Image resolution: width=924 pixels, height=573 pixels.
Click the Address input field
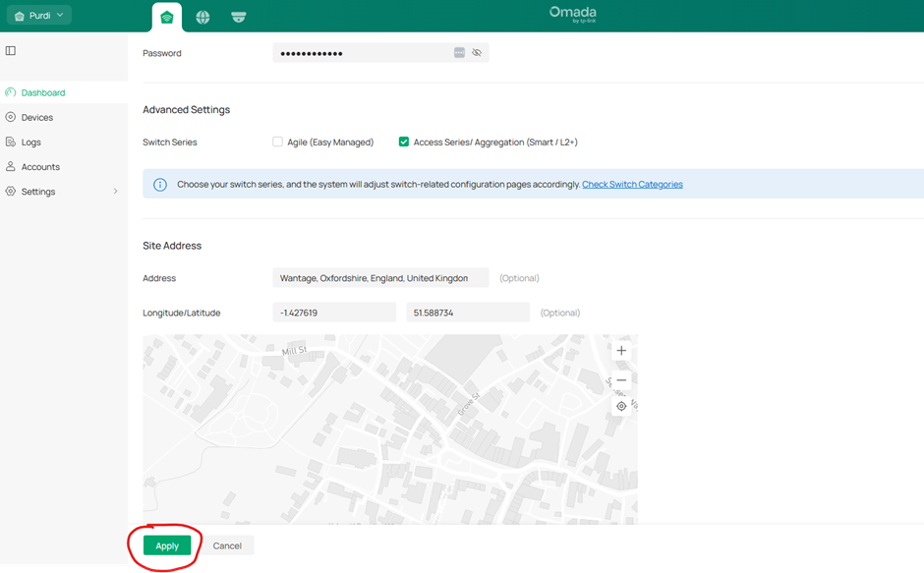379,278
